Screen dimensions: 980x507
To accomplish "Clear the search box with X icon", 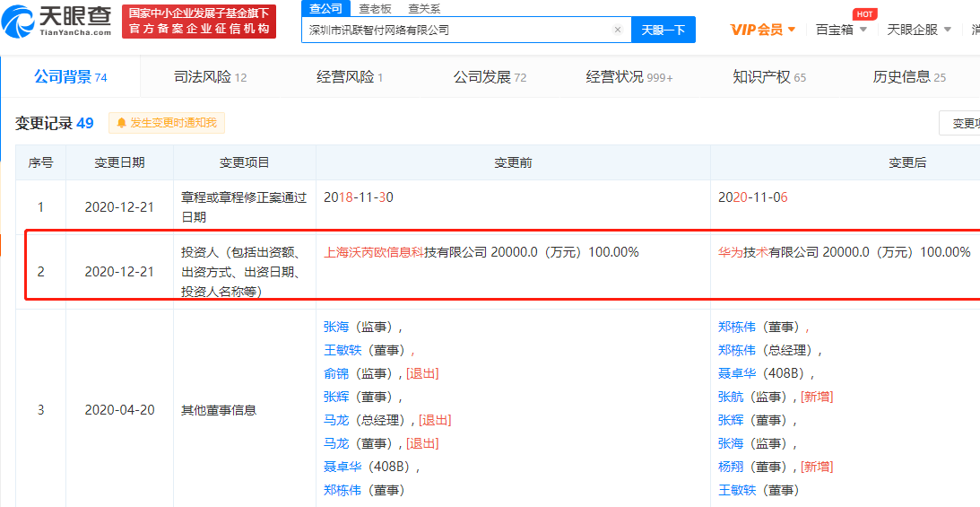I will coord(618,30).
